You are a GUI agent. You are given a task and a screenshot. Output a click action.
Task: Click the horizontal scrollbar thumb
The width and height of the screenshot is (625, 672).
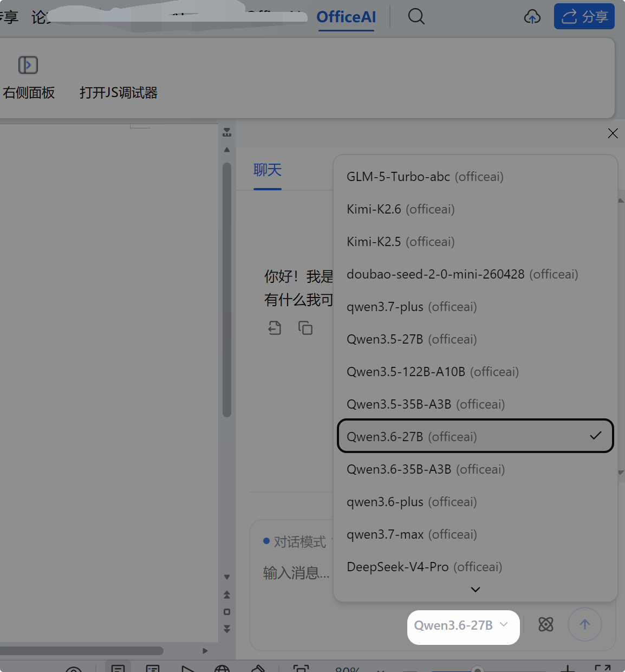tap(81, 651)
